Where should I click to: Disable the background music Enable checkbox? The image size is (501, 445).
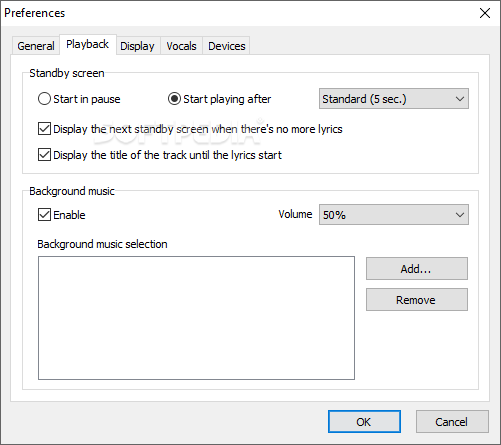(45, 215)
